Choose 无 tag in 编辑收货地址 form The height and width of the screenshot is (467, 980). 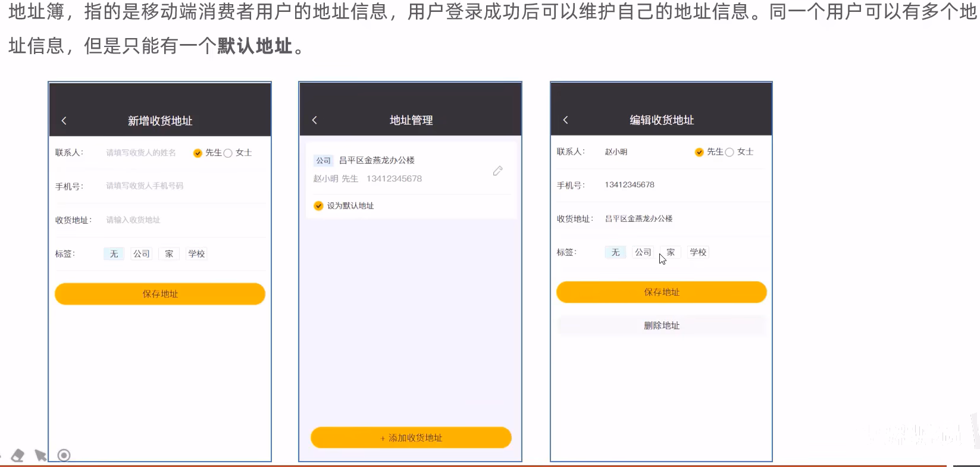(x=615, y=252)
